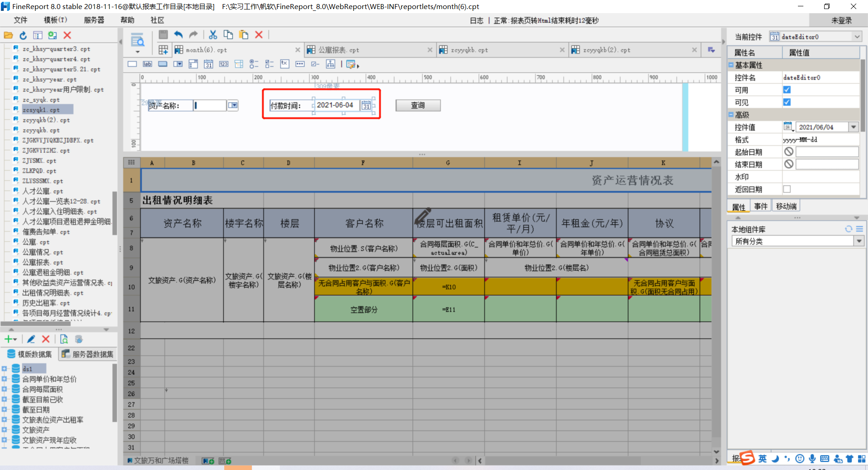868x470 pixels.
Task: Refresh the 本地组件库 component library
Action: [x=849, y=229]
